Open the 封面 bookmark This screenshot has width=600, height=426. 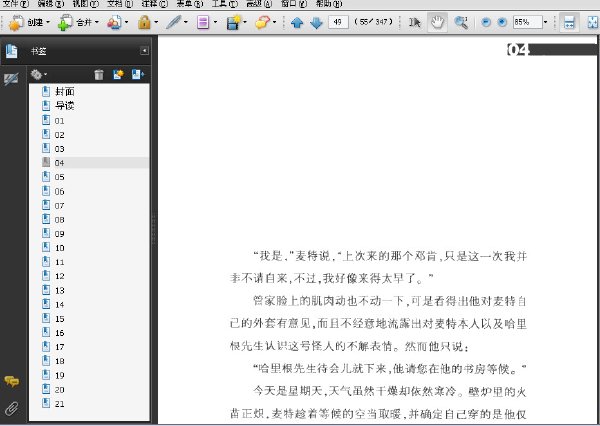tap(65, 91)
